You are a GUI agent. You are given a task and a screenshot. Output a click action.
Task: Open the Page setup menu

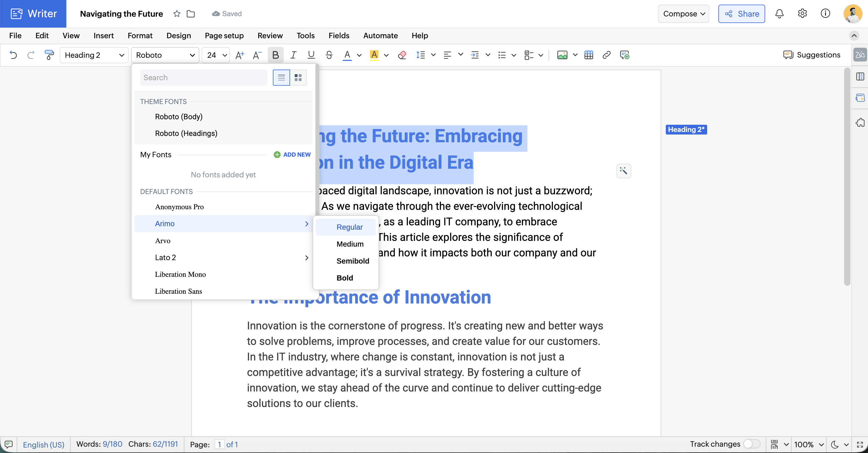pos(224,35)
